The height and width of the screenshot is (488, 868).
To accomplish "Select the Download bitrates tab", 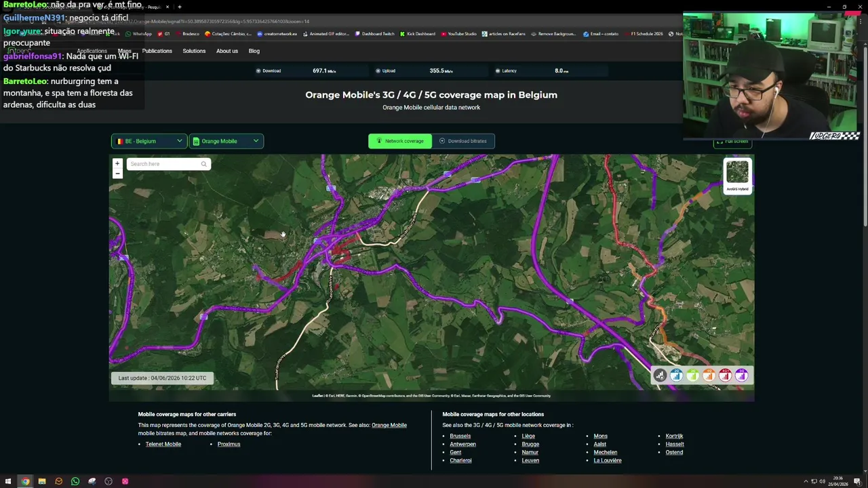I will [x=463, y=141].
